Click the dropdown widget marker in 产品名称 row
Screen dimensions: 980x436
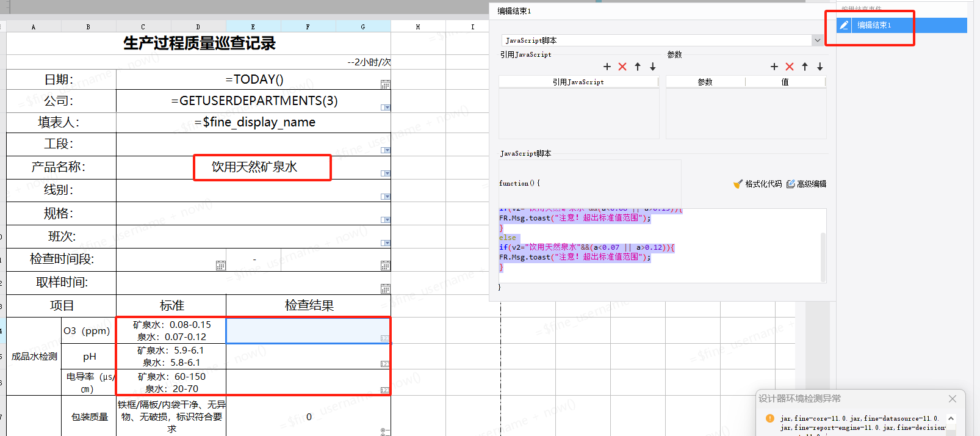pos(385,173)
